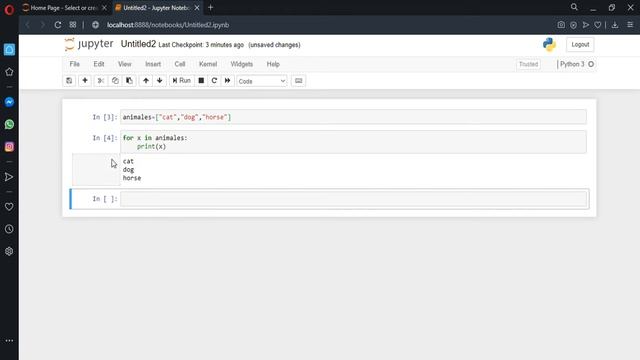Open the Help menu
This screenshot has width=640, height=360.
tap(273, 64)
